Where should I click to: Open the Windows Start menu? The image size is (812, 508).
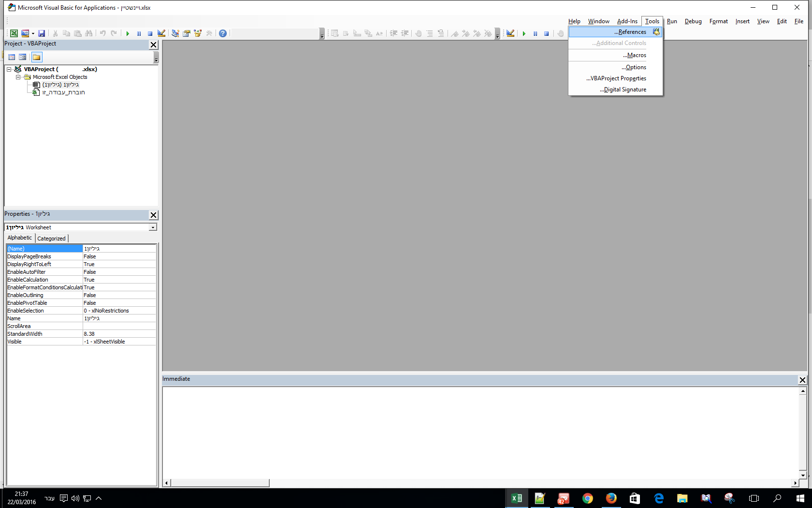[x=800, y=498]
